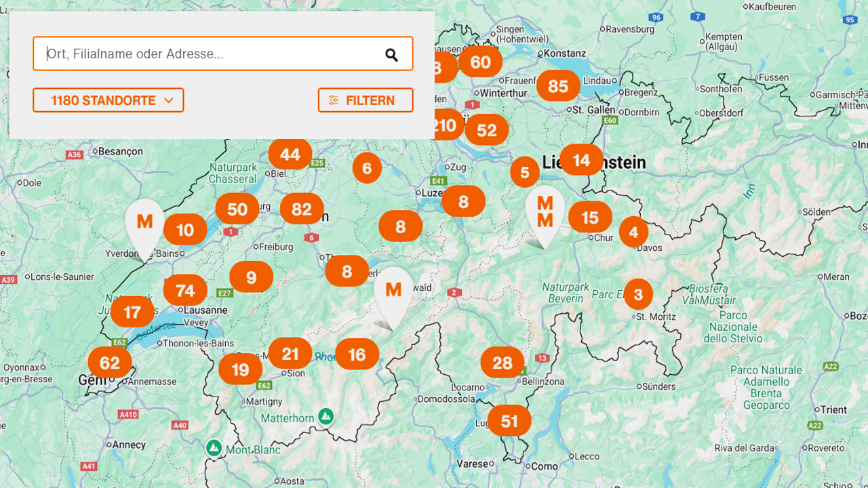
Task: Click the M store pin near Grindelwald
Action: point(393,293)
